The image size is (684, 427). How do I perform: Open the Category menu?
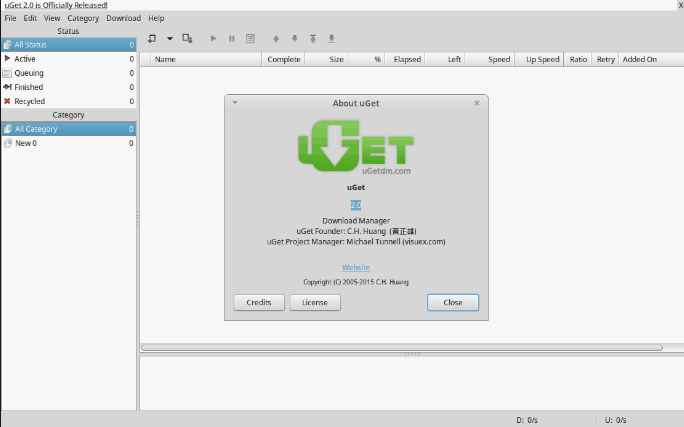pyautogui.click(x=83, y=18)
